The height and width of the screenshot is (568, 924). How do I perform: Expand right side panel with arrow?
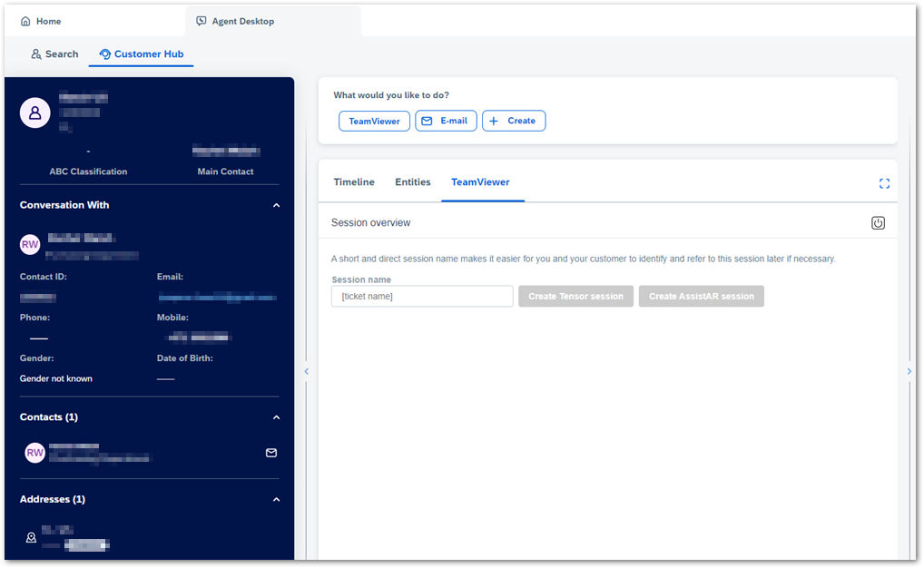[x=909, y=371]
